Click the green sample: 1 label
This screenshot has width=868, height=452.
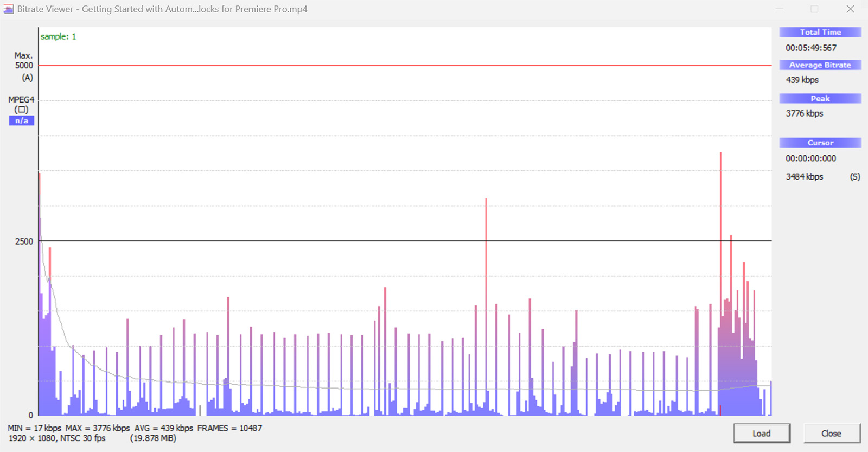coord(59,36)
